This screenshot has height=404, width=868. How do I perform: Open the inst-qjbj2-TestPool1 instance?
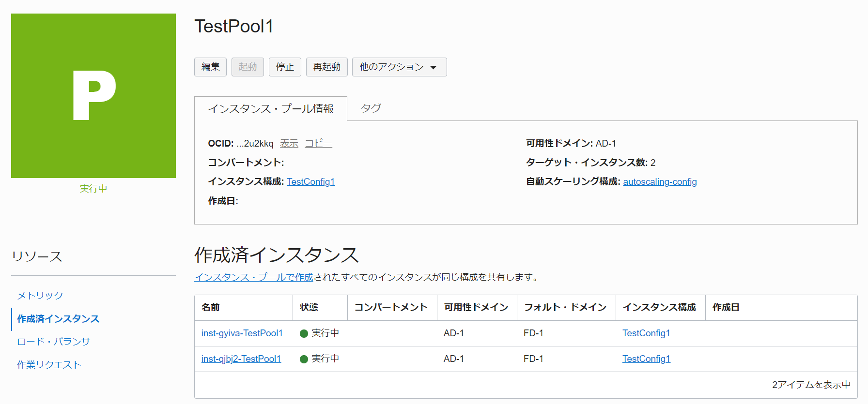coord(241,359)
